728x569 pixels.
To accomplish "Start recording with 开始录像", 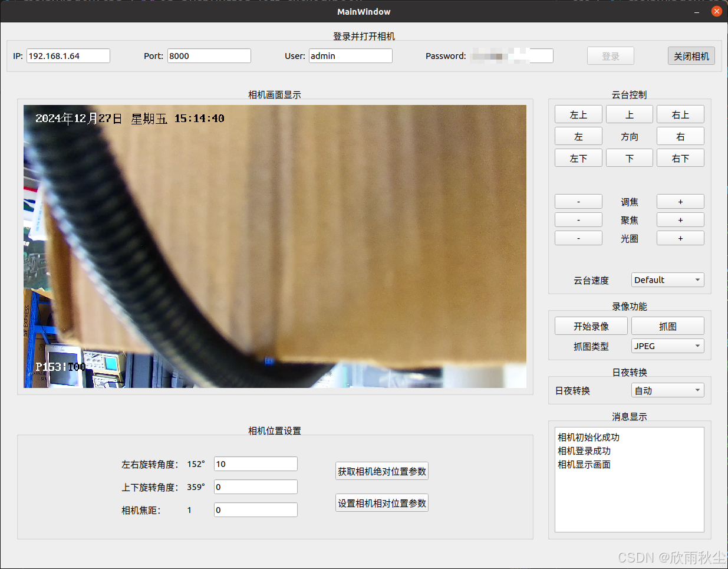I will (591, 325).
